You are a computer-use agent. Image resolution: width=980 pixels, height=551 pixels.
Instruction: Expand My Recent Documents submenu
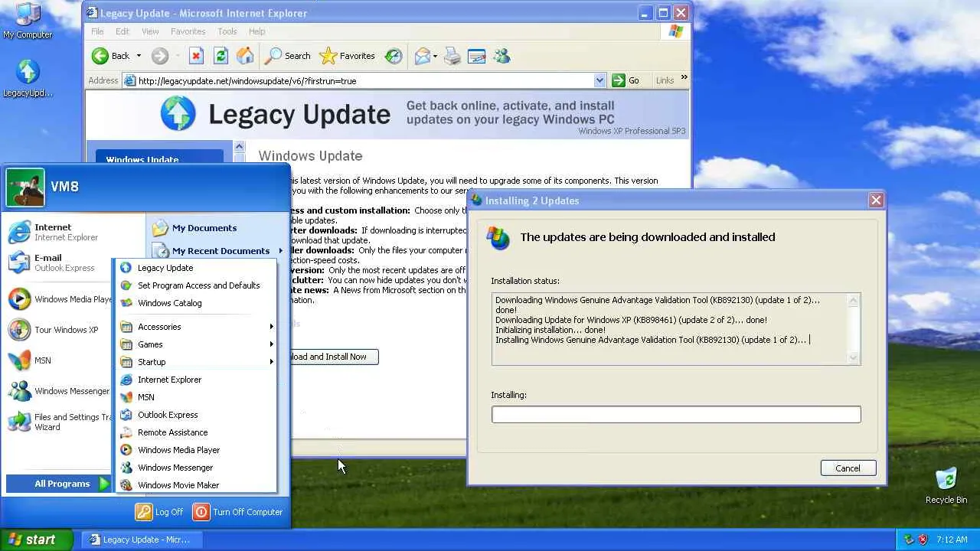pyautogui.click(x=217, y=251)
